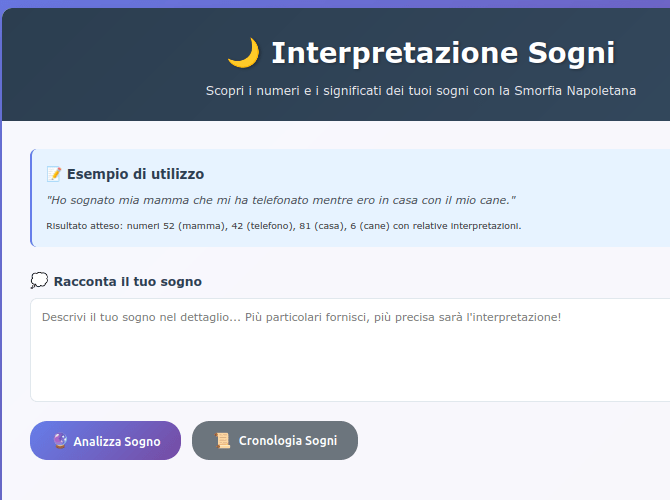The image size is (670, 500).
Task: Click the crystal ball icon on Analizza Sogno
Action: (60, 441)
